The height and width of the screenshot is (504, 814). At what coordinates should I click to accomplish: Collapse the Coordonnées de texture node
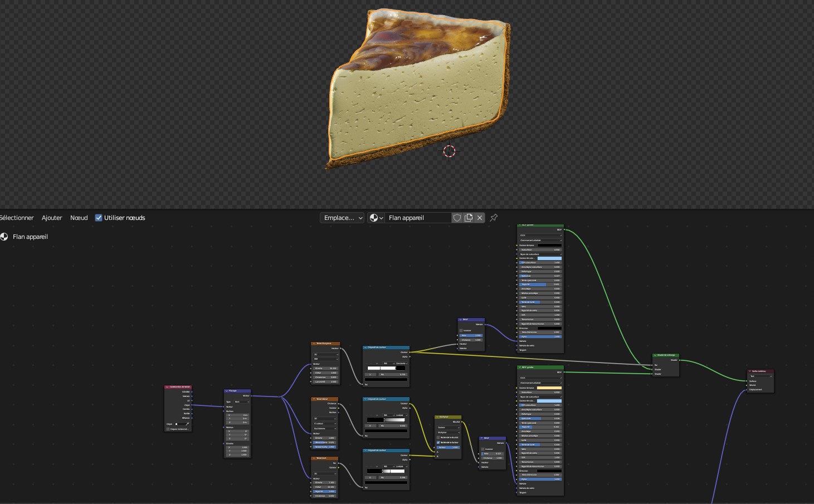point(167,387)
